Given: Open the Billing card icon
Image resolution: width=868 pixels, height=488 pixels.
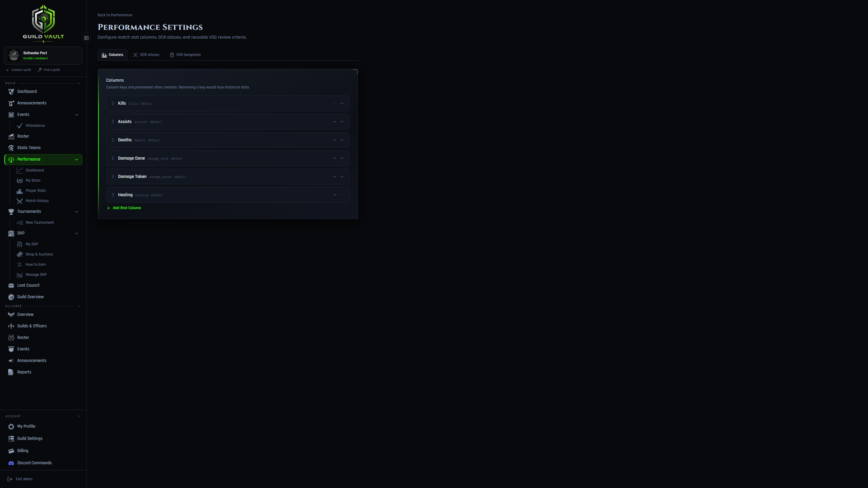Looking at the screenshot, I should click(11, 451).
